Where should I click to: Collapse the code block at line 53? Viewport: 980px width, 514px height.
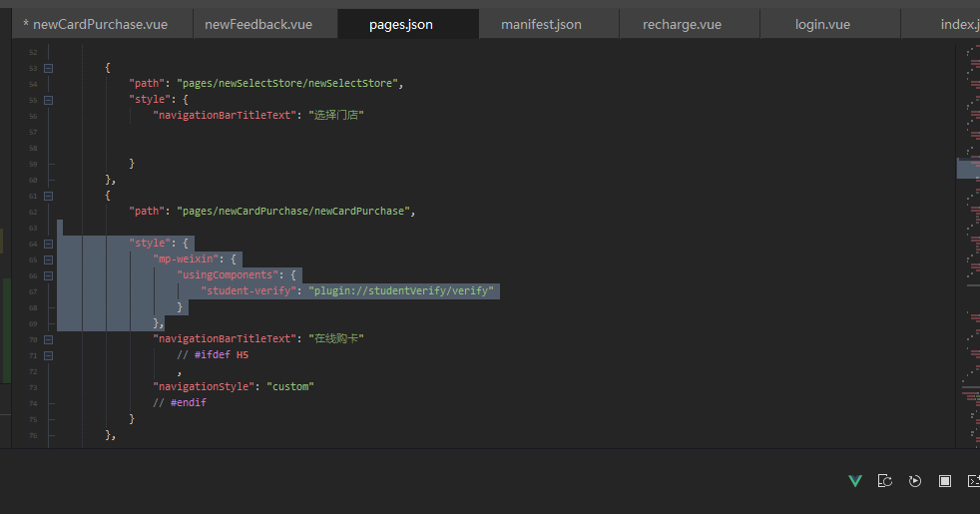[x=48, y=68]
